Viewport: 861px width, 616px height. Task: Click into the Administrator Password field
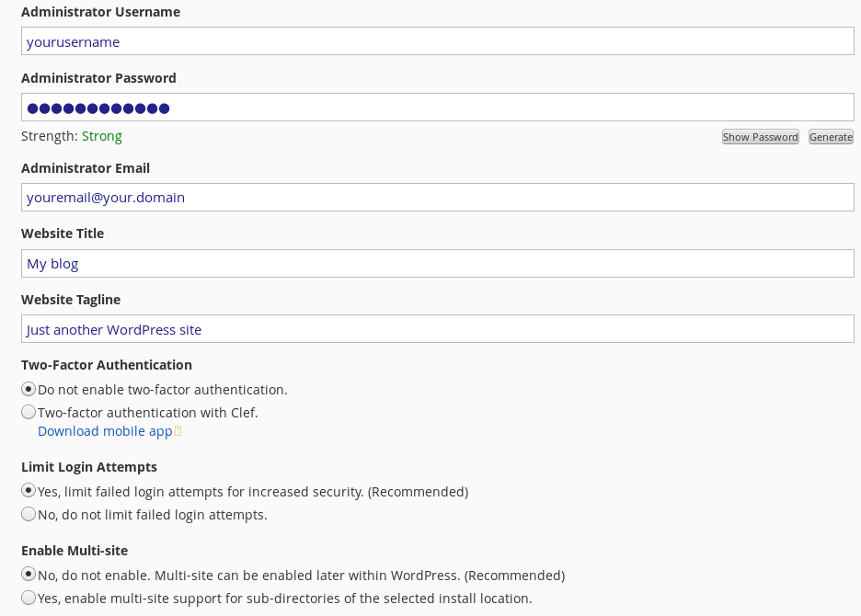[438, 107]
